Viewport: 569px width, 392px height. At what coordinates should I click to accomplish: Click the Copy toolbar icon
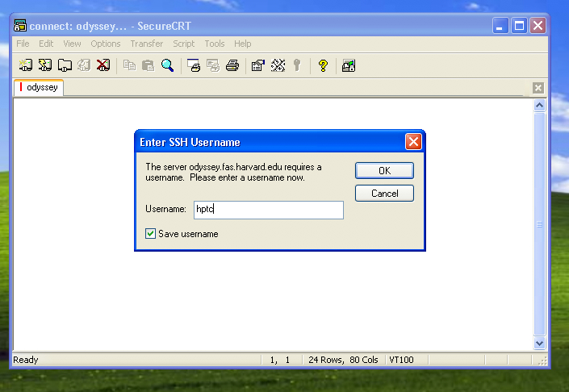129,65
